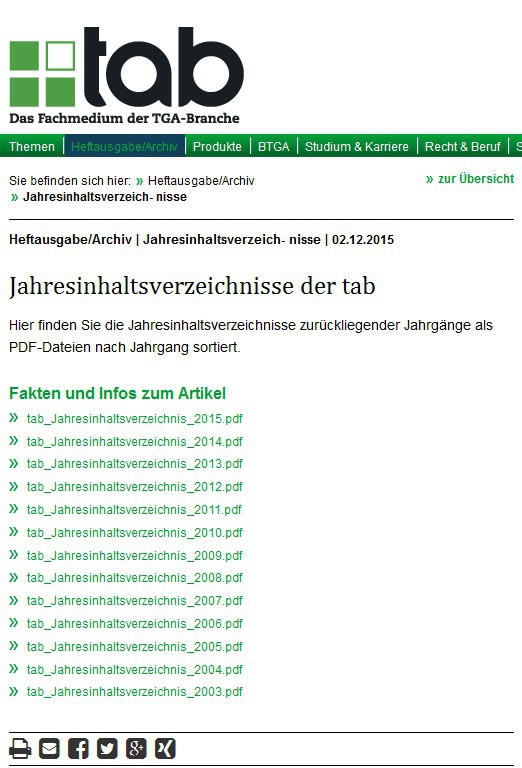Select the BTGA navigation item
Screen dimensions: 522x768
(274, 146)
